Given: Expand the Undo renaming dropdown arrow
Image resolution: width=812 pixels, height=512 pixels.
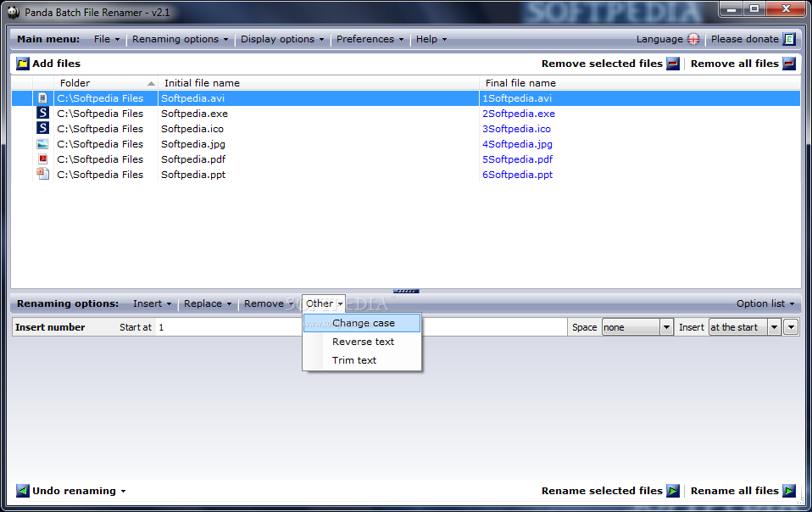Looking at the screenshot, I should (x=123, y=492).
